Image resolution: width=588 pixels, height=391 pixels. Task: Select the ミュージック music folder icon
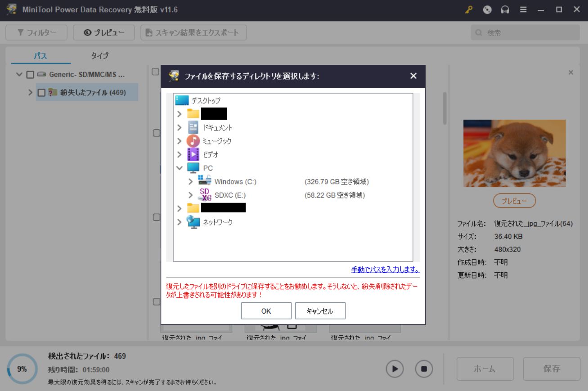(193, 141)
